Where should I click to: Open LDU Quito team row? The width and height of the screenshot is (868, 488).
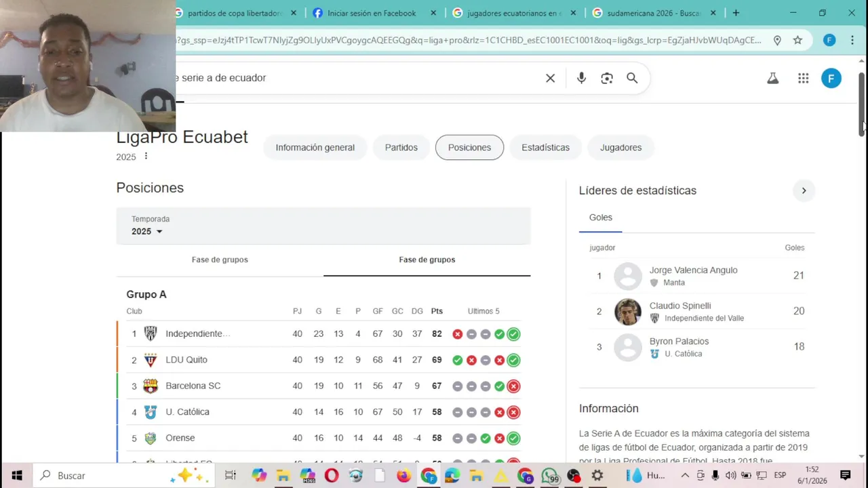coord(323,360)
